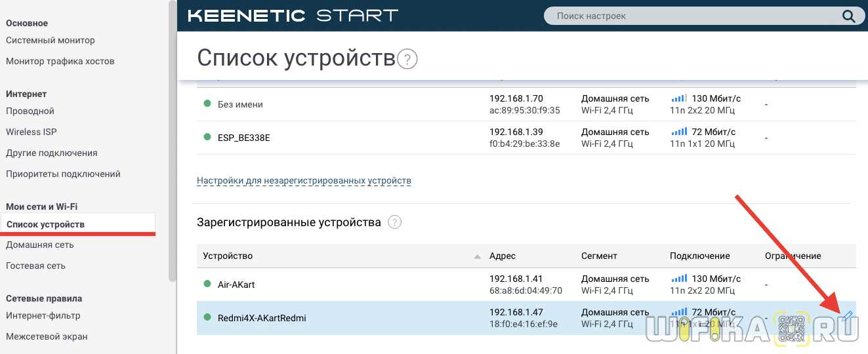Click MAC address ac:89:95:30:f9:35
This screenshot has width=868, height=354.
point(525,110)
